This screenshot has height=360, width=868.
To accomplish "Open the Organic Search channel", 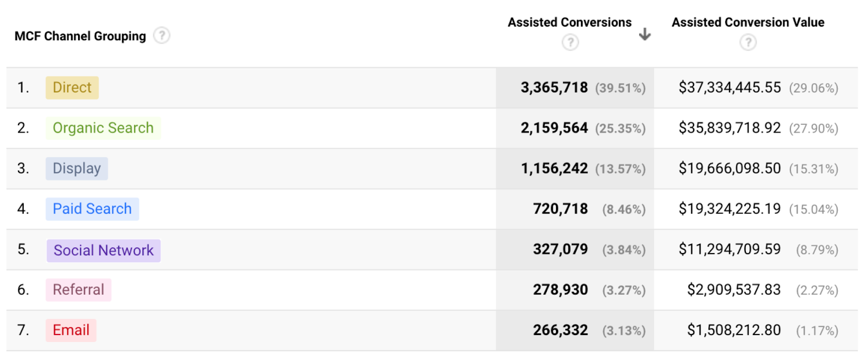I will coord(103,128).
